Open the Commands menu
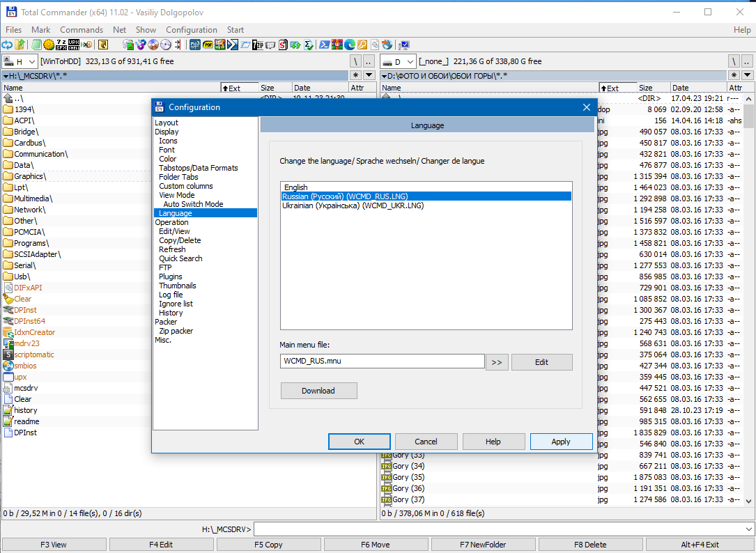The height and width of the screenshot is (553, 756). point(81,30)
